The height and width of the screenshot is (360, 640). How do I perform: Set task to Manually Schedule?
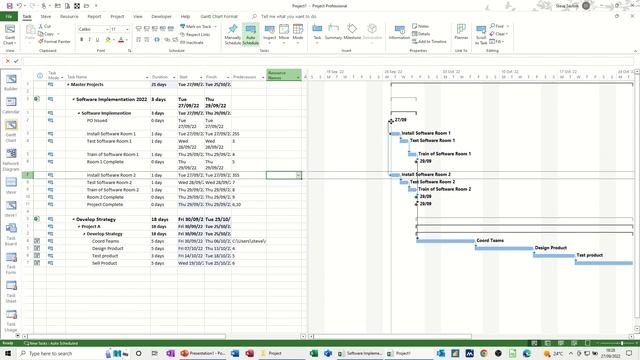[233, 34]
